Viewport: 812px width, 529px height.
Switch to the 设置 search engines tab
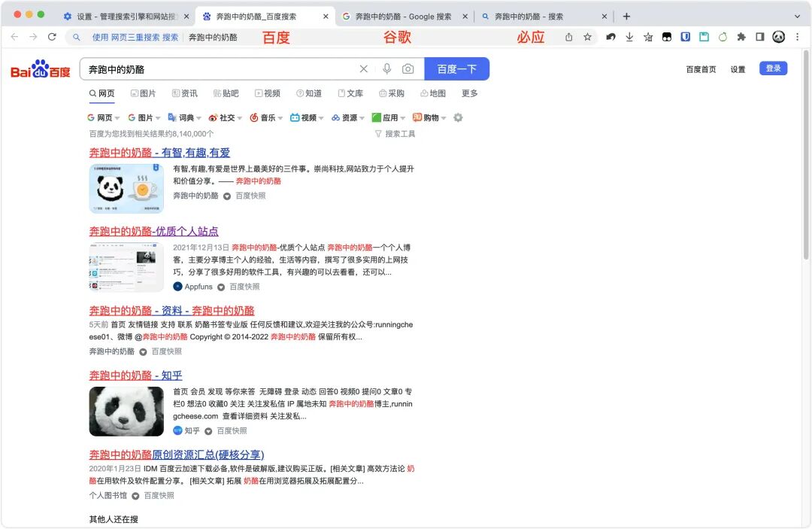pos(126,17)
